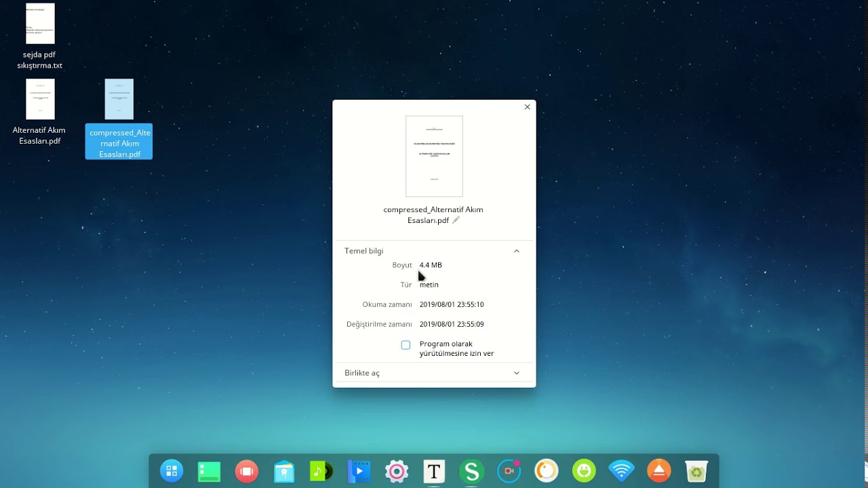Click the Tür value metin

429,285
